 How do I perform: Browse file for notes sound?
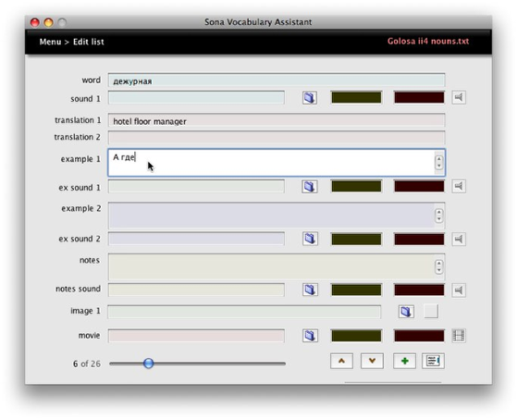tap(310, 290)
